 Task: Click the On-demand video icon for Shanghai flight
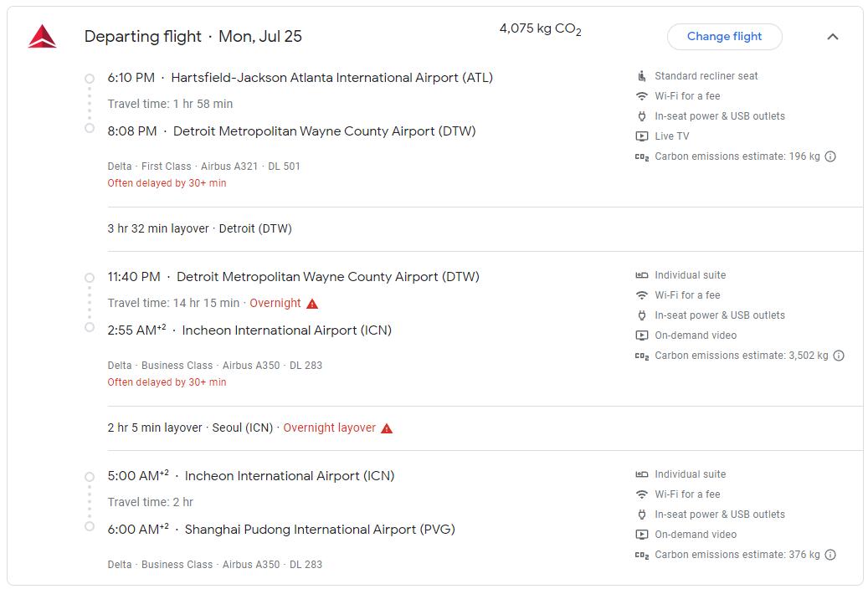(x=642, y=535)
